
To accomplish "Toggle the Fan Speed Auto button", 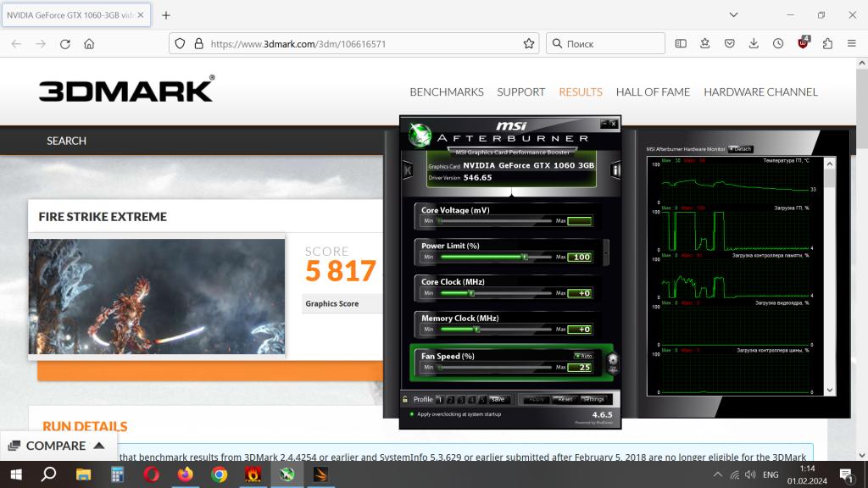I will 583,356.
